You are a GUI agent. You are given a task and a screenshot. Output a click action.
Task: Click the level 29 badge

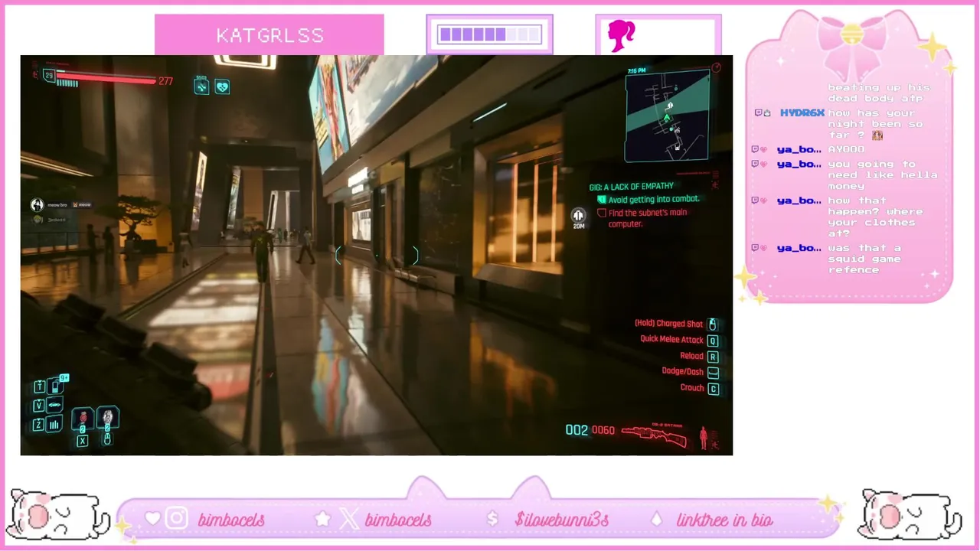[49, 75]
